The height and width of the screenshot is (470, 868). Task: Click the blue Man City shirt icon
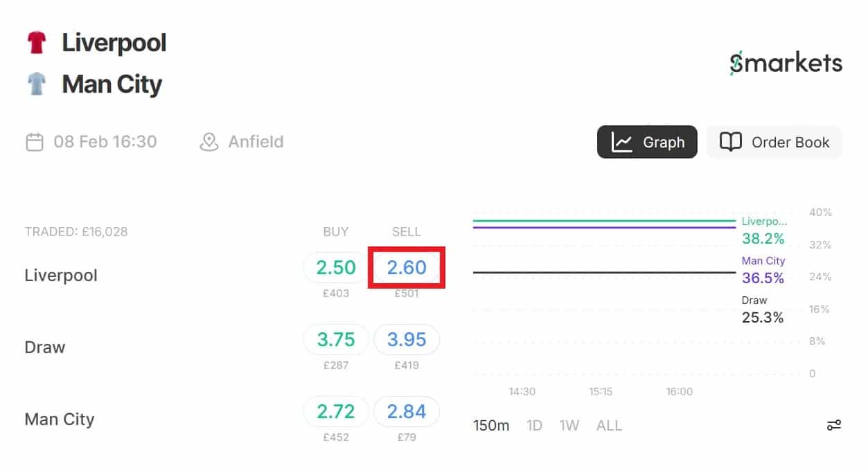36,84
